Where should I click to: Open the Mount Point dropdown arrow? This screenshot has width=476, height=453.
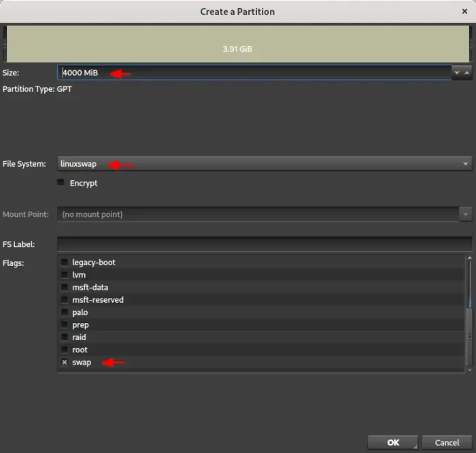465,215
